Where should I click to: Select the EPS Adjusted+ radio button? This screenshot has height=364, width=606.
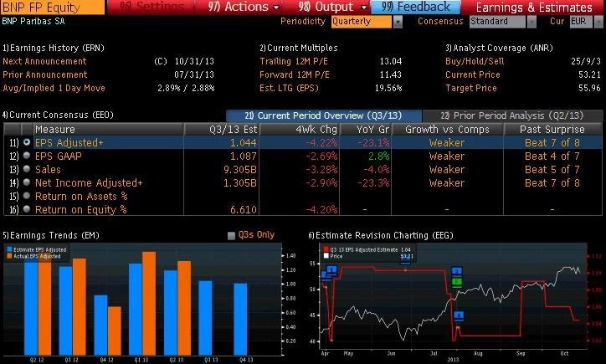pos(27,142)
